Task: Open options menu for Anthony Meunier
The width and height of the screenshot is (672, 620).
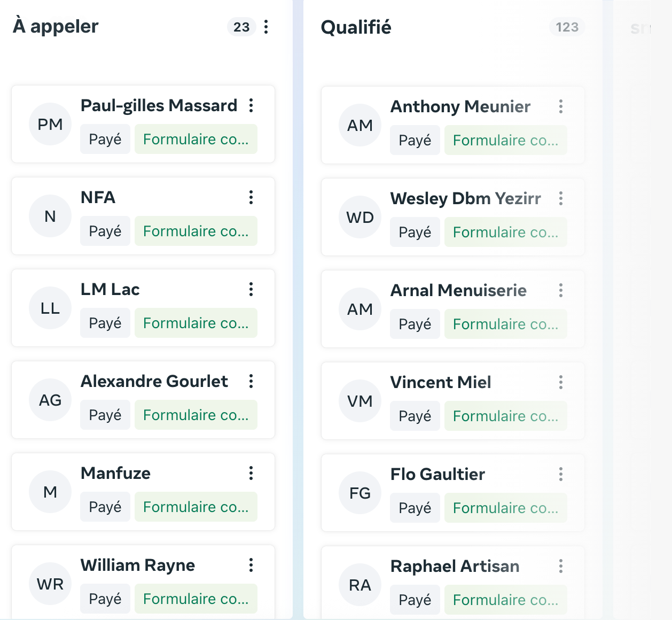Action: (561, 106)
